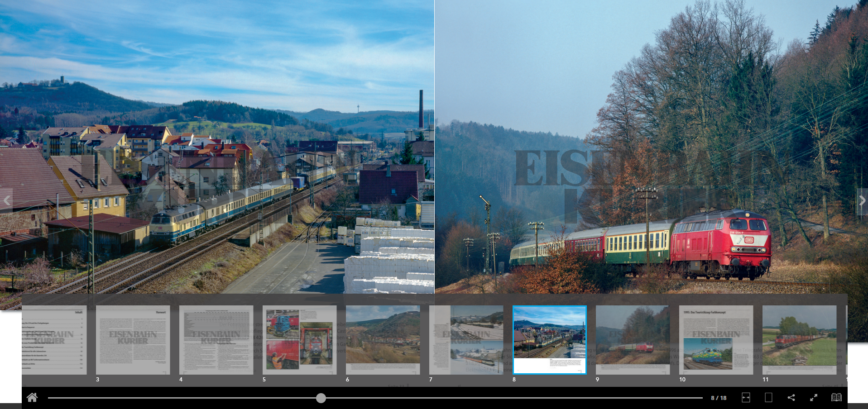
Task: Open the page 4 text thumbnail
Action: click(216, 340)
